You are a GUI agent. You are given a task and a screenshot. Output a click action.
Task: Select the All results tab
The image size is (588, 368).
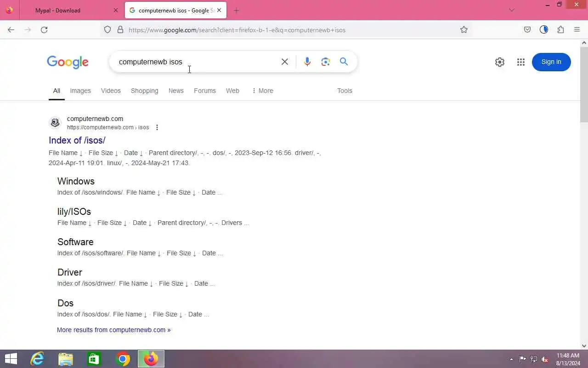[57, 91]
